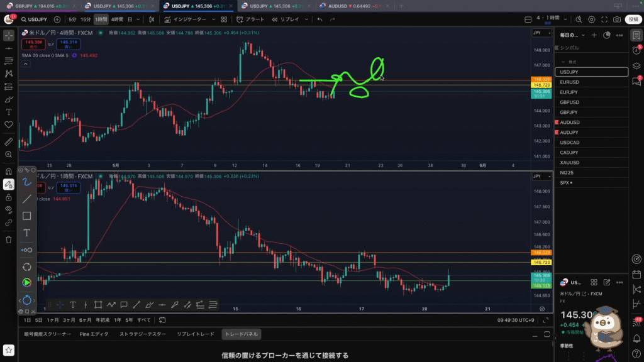Screen dimensions: 644x362
Task: Select EURUSD in the watchlist
Action: click(591, 82)
